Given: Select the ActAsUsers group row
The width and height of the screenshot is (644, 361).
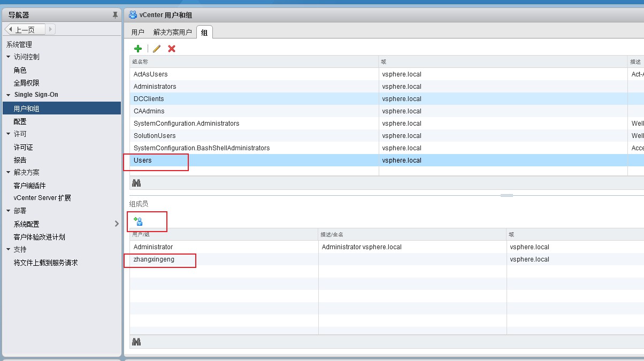Looking at the screenshot, I should [x=387, y=74].
